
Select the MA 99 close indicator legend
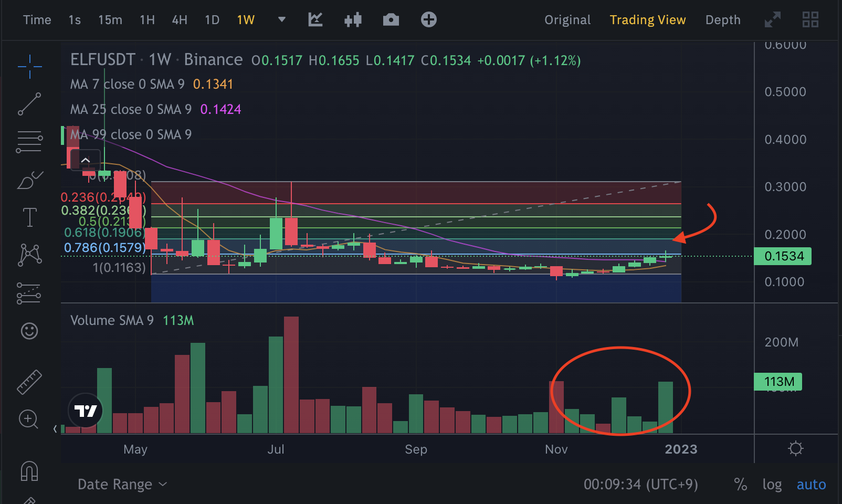point(131,134)
